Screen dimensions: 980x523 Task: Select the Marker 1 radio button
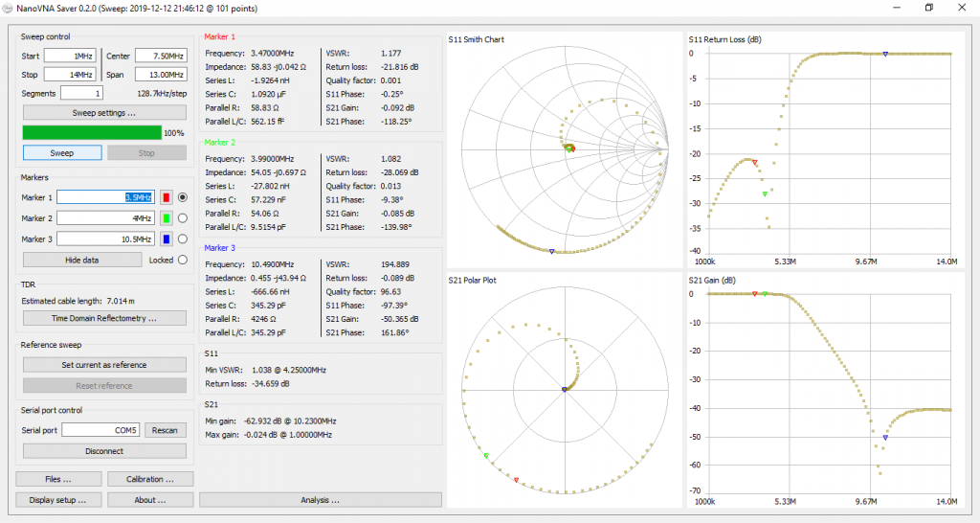(x=183, y=197)
